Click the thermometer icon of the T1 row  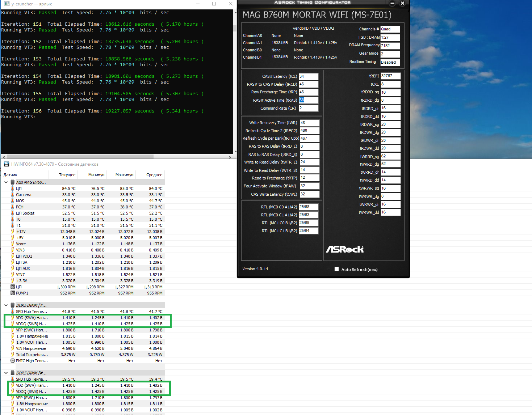pyautogui.click(x=13, y=225)
